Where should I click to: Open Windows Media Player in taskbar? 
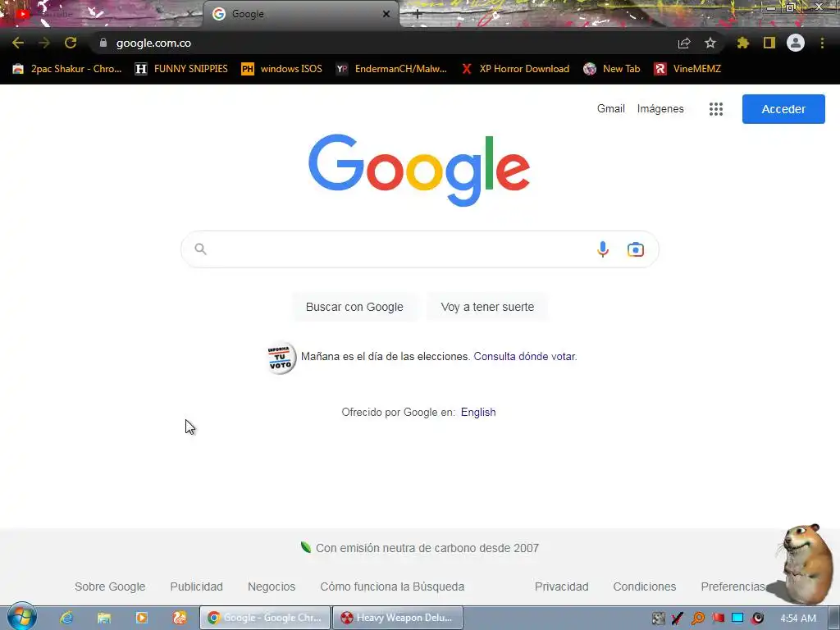pyautogui.click(x=142, y=618)
